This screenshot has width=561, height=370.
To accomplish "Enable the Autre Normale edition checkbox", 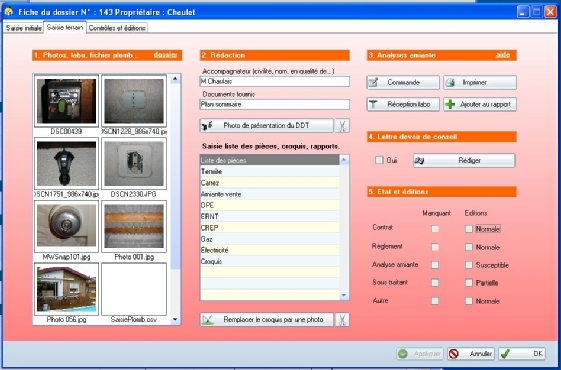I will pos(469,301).
